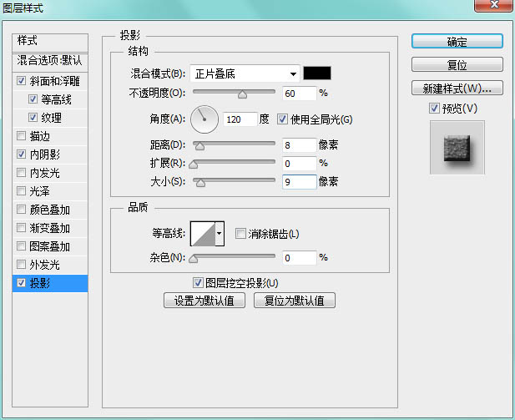This screenshot has height=420, width=515.
Task: Enable 消除锯齿 checkbox
Action: (x=240, y=234)
